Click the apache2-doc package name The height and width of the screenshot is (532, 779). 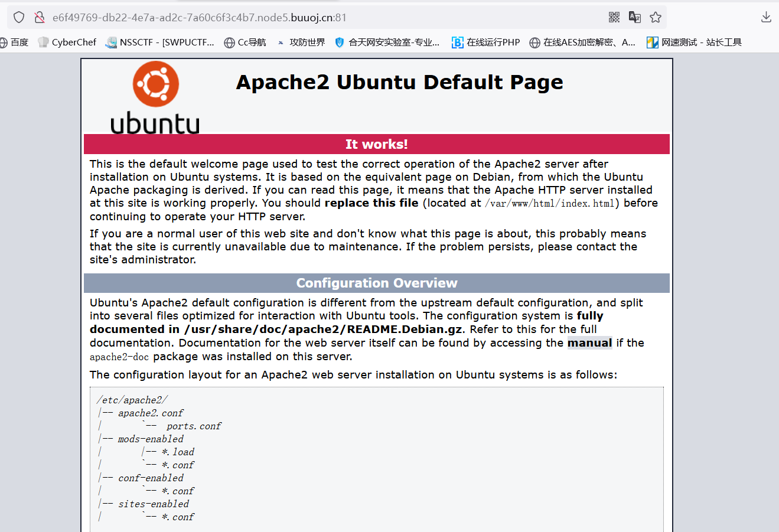119,357
